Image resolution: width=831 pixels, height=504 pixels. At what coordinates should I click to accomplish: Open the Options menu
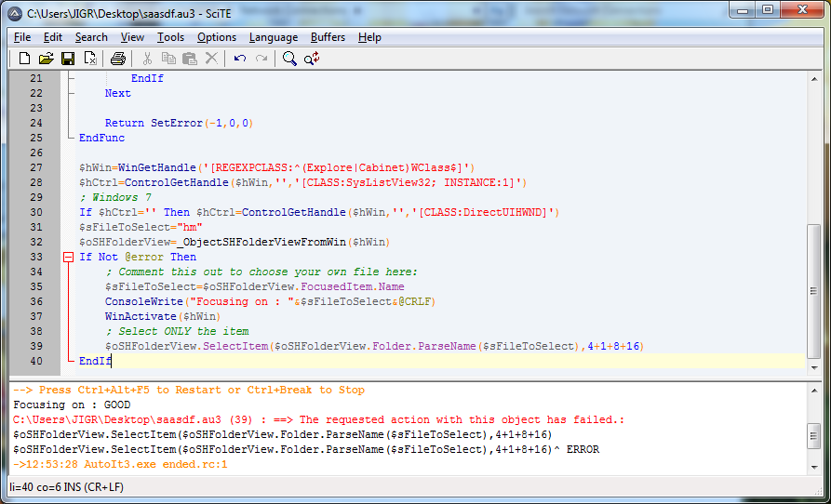point(217,37)
